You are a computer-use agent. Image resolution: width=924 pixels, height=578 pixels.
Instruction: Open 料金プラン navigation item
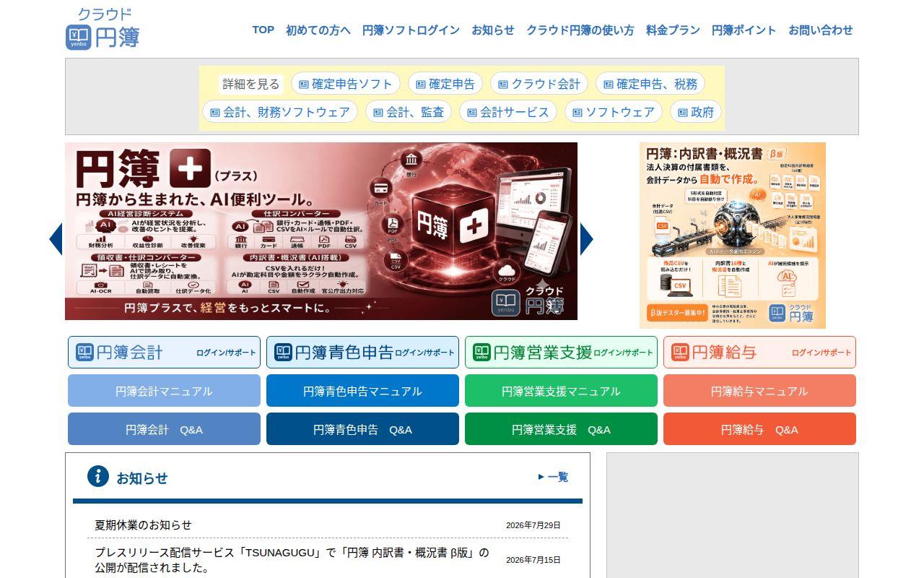tap(673, 30)
